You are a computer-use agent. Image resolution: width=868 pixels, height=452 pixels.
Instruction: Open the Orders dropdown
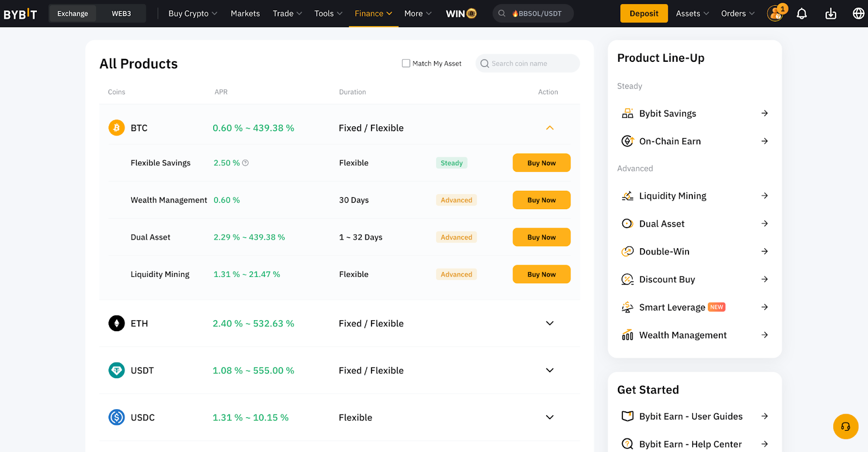[x=738, y=14]
